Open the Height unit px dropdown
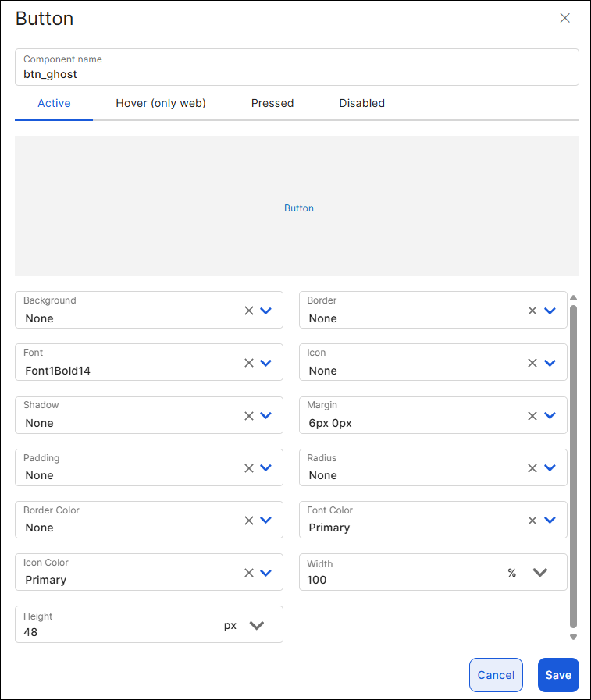This screenshot has width=591, height=700. (256, 625)
